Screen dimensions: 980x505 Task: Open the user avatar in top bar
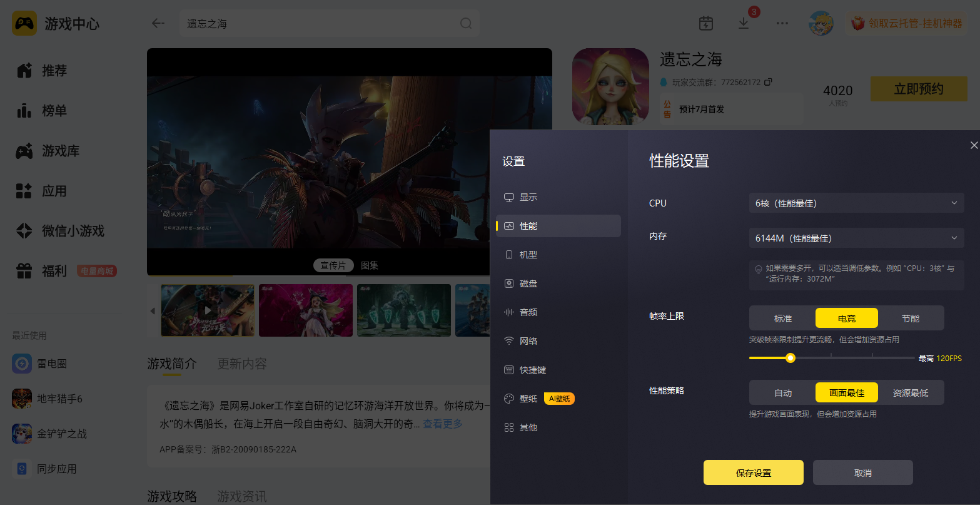pos(821,23)
